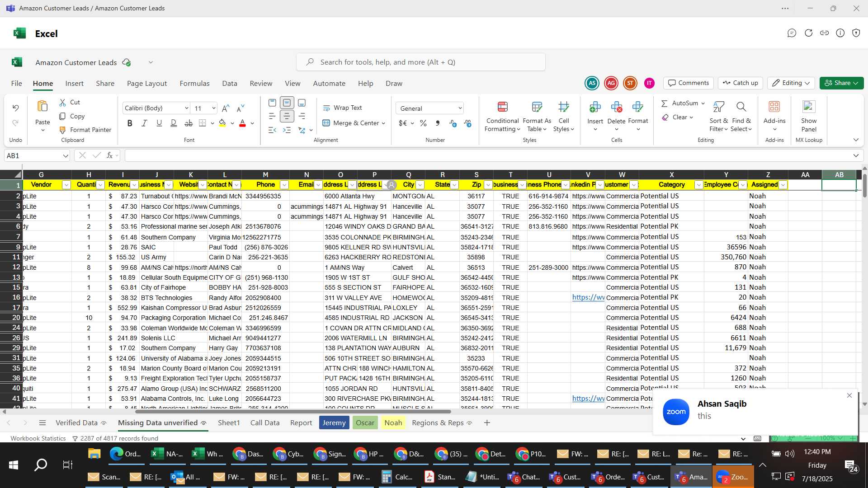Apply yellow fill color swatch
This screenshot has height=488, width=868.
[222, 123]
